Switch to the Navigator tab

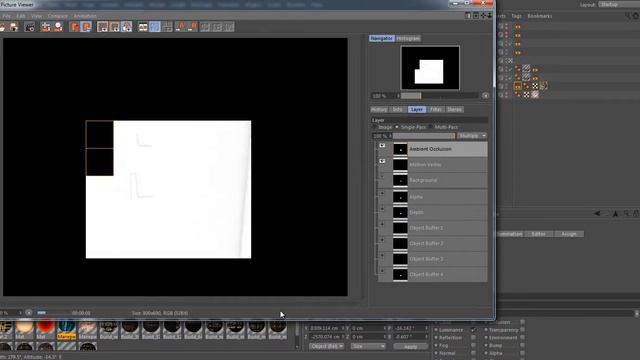tap(382, 38)
